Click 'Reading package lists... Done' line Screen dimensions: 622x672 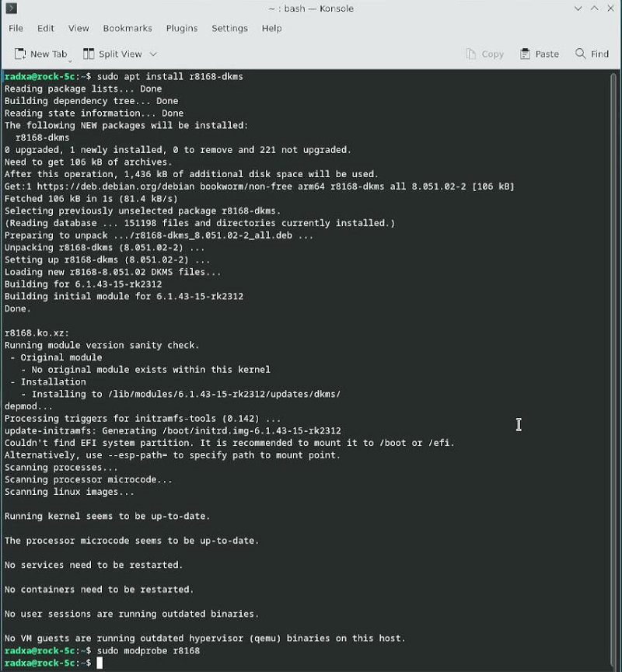[82, 89]
